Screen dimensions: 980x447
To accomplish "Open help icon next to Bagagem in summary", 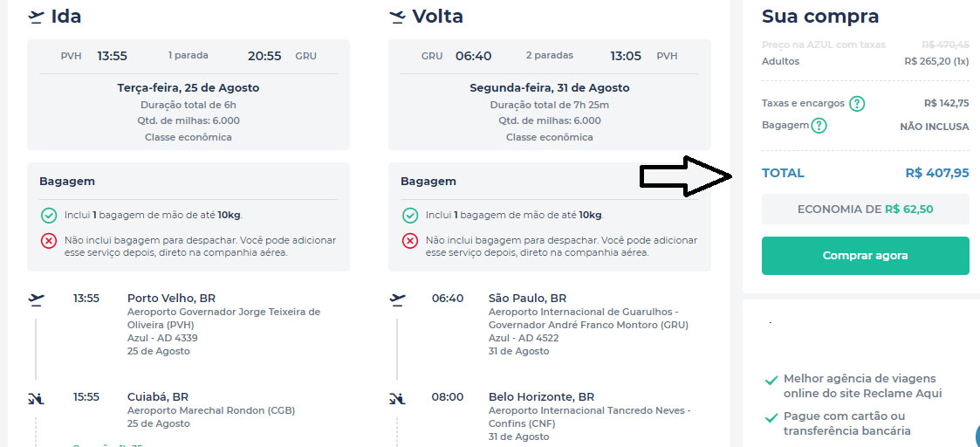I will (819, 126).
